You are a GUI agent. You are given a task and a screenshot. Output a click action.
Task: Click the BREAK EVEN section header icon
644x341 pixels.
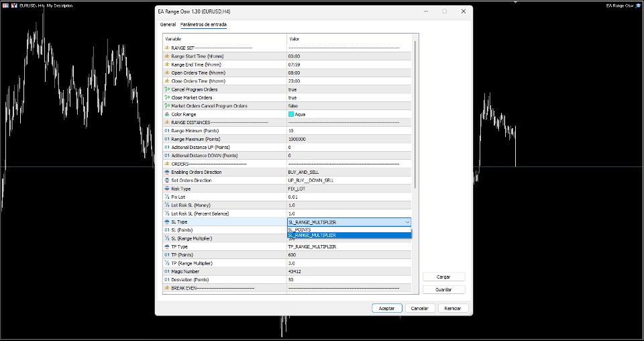167,288
